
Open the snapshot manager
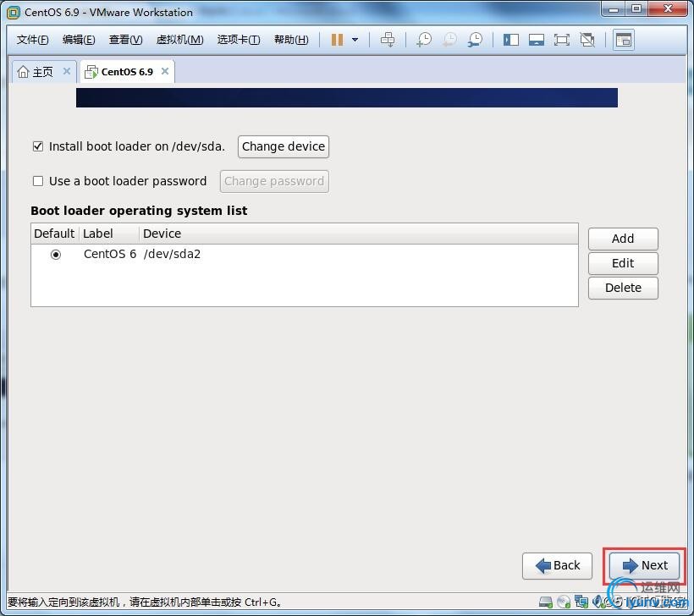[x=476, y=40]
